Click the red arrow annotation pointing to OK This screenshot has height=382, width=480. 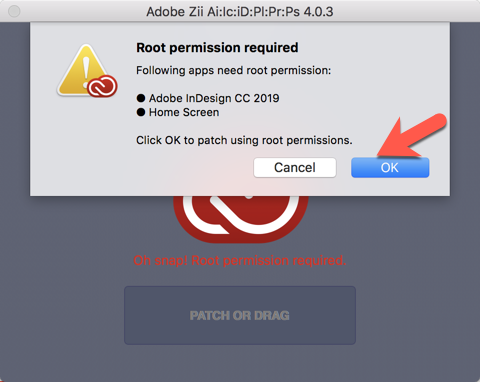pos(412,135)
